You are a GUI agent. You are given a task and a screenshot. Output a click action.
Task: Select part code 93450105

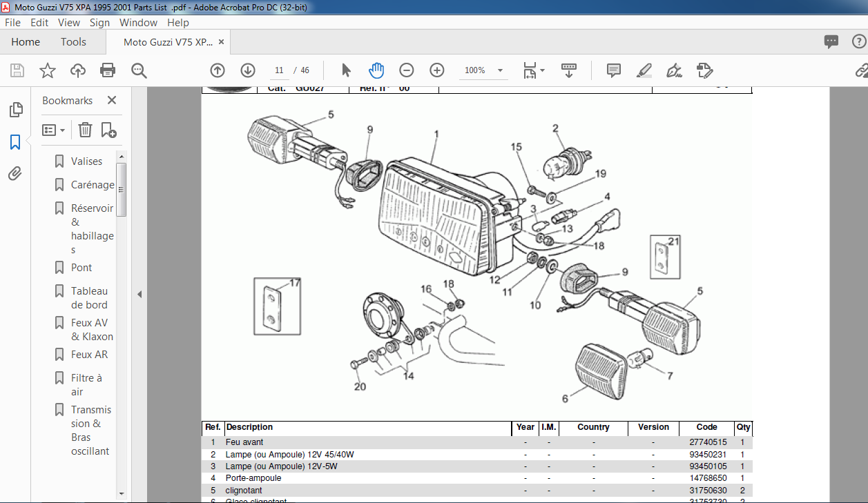[708, 466]
